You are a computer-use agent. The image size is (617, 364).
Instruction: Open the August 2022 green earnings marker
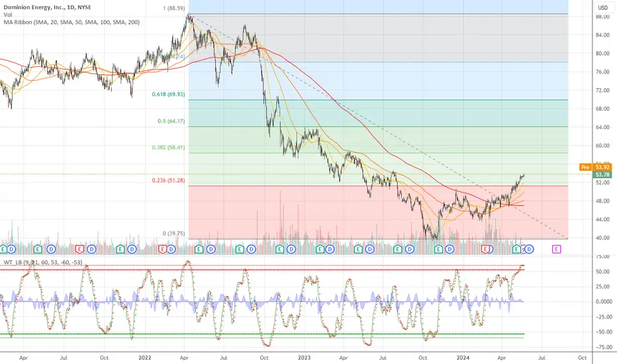(240, 249)
